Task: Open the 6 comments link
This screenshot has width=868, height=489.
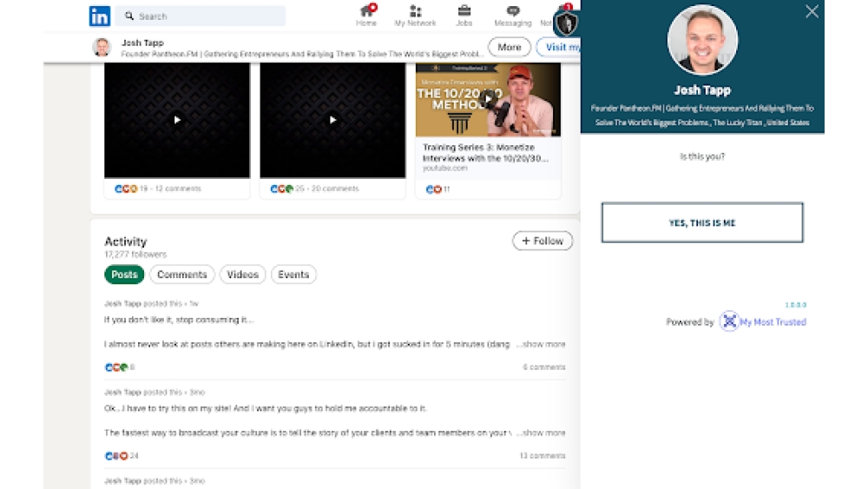Action: pyautogui.click(x=544, y=367)
